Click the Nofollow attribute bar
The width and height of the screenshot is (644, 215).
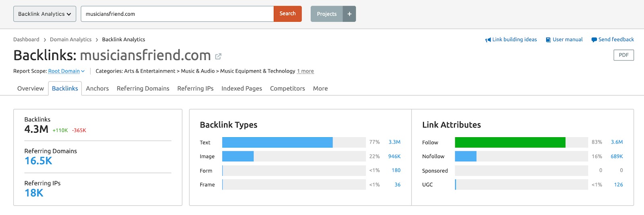(466, 157)
